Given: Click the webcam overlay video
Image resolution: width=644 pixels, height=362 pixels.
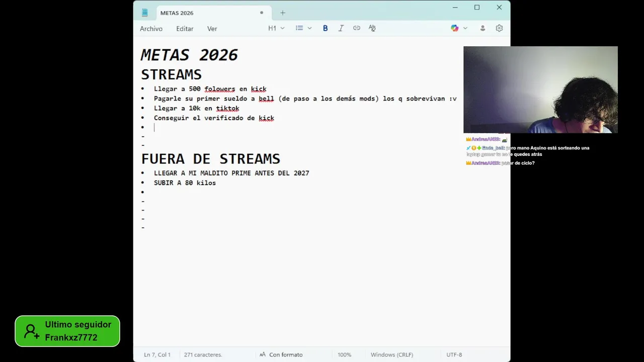Looking at the screenshot, I should tap(540, 89).
